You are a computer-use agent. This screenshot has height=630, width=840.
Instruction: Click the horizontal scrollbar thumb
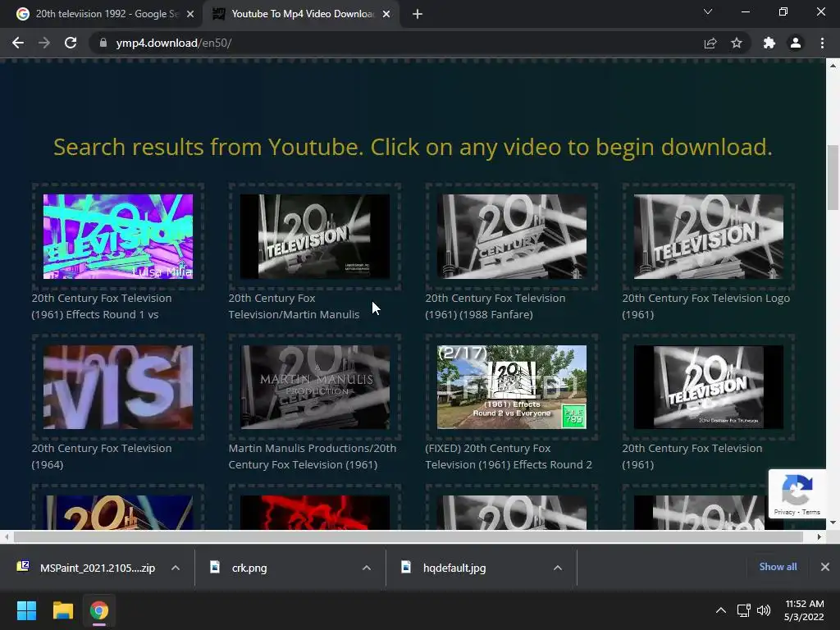[408, 536]
